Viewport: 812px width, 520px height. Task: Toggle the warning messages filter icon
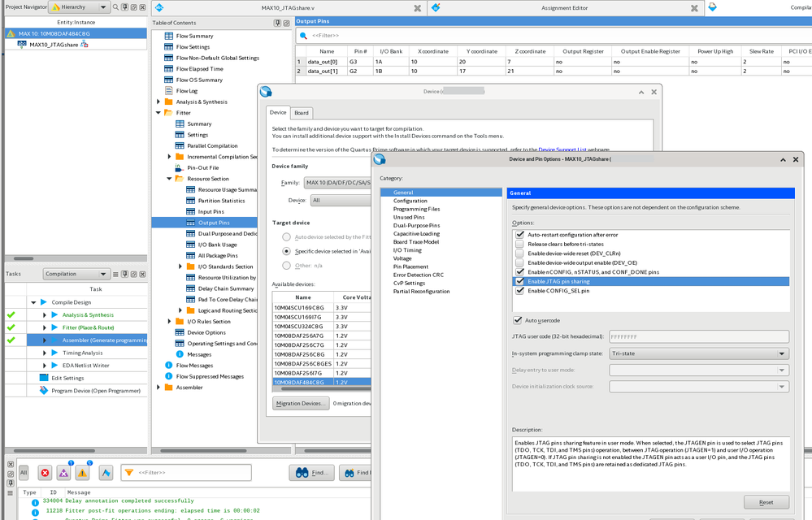[83, 473]
